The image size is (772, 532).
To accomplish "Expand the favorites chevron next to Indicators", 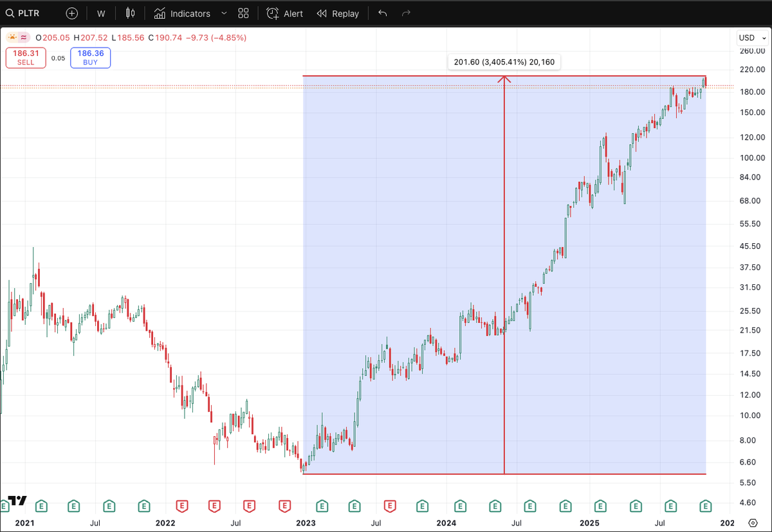I will tap(223, 14).
